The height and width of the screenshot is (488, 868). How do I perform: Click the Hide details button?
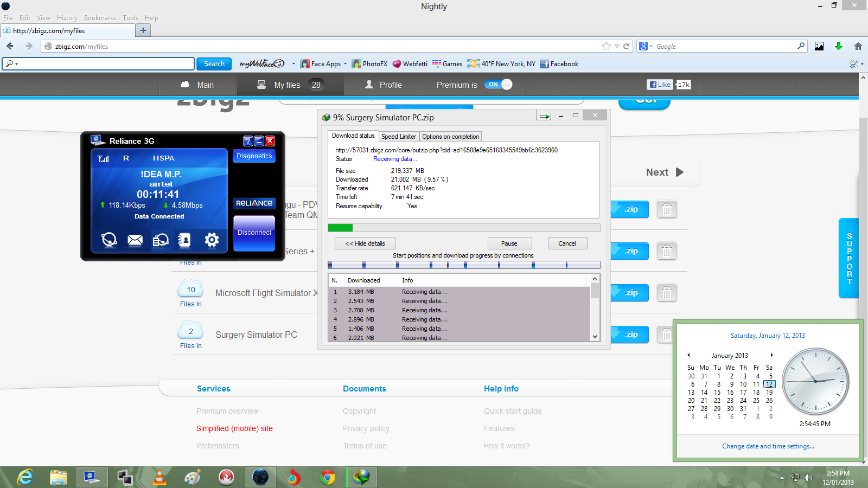[365, 243]
